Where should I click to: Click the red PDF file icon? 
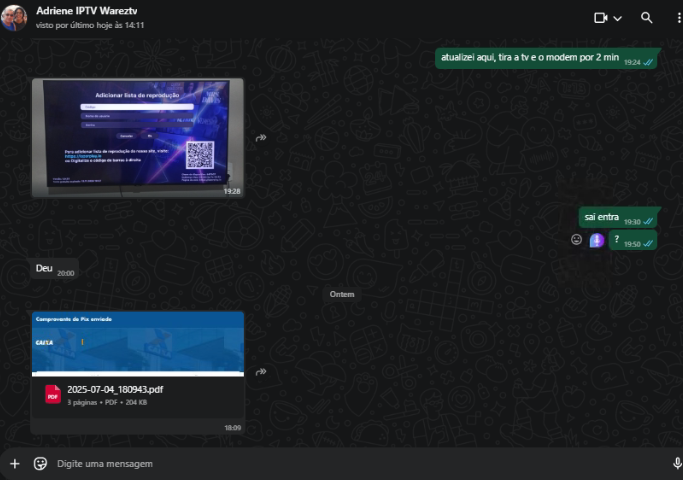[53, 394]
